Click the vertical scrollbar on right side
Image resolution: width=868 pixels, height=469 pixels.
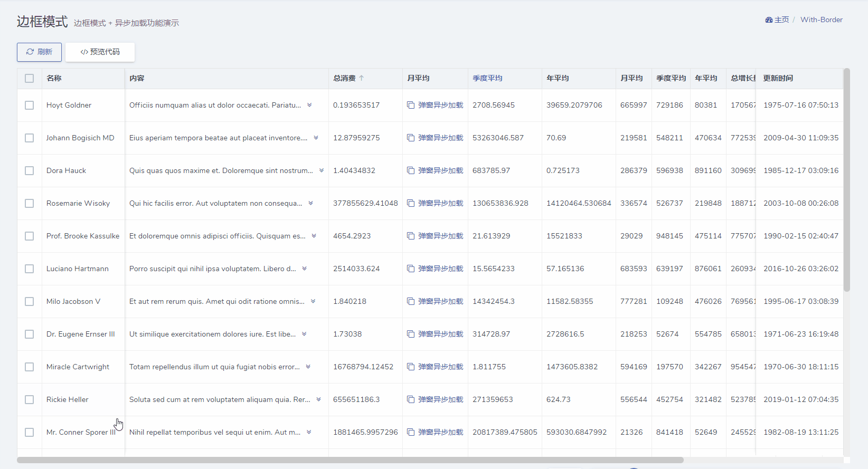point(847,179)
